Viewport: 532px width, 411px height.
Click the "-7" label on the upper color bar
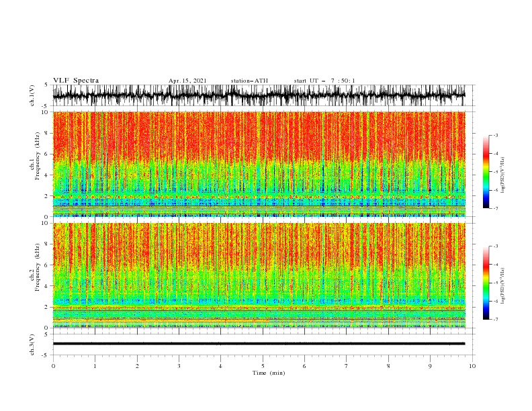(x=495, y=208)
